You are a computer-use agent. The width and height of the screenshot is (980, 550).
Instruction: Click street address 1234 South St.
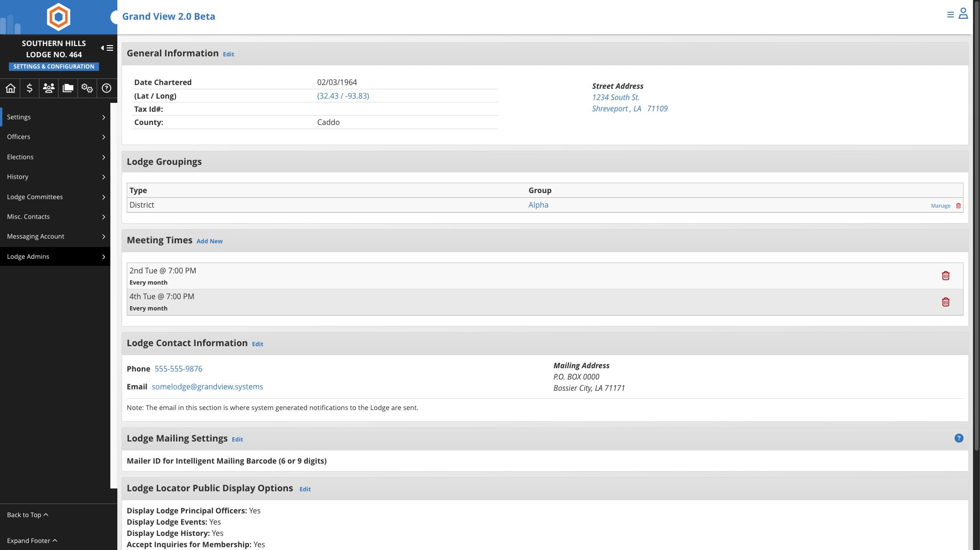click(616, 97)
